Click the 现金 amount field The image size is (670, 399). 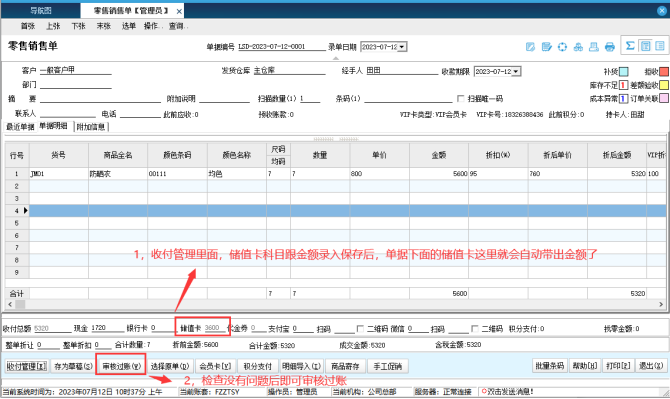click(x=107, y=328)
